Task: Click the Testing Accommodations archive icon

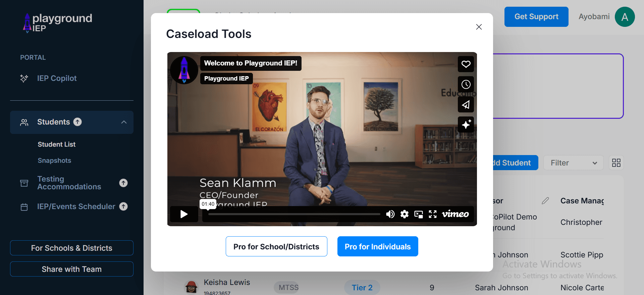Action: [x=24, y=183]
